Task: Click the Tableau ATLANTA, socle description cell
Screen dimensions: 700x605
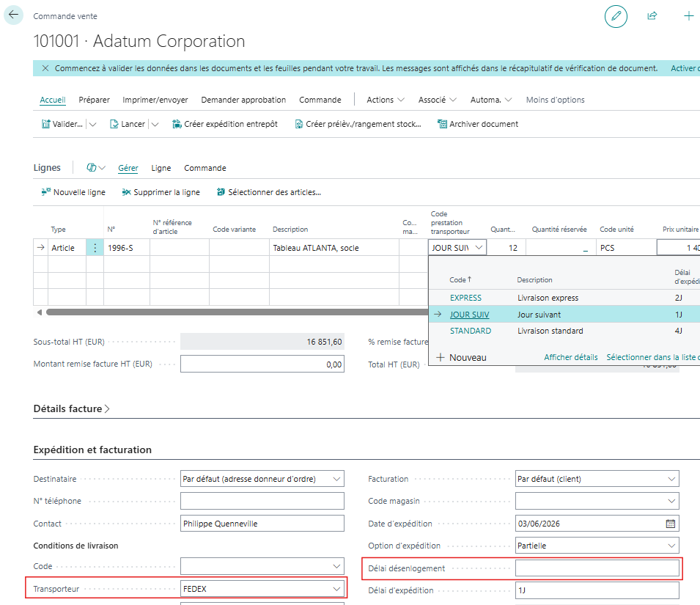Action: pyautogui.click(x=334, y=248)
